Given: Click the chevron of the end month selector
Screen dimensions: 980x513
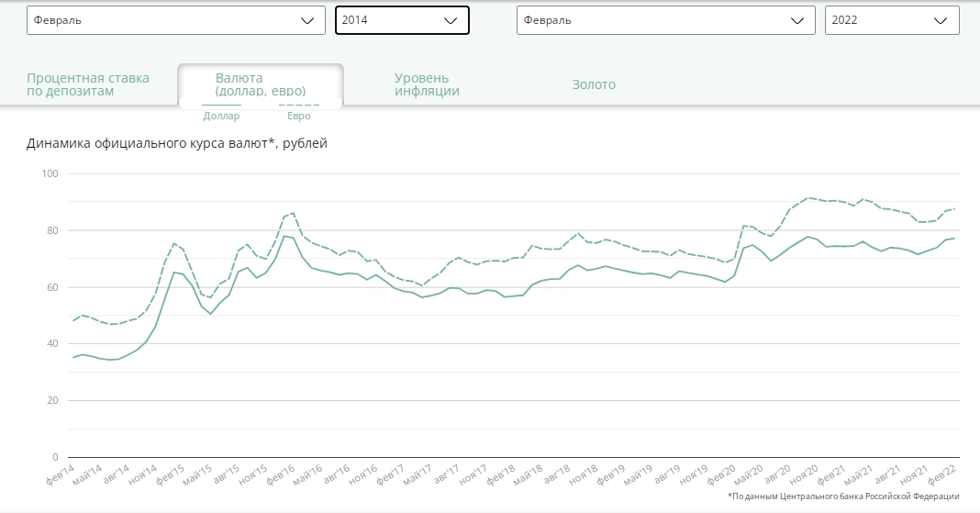Looking at the screenshot, I should point(796,20).
